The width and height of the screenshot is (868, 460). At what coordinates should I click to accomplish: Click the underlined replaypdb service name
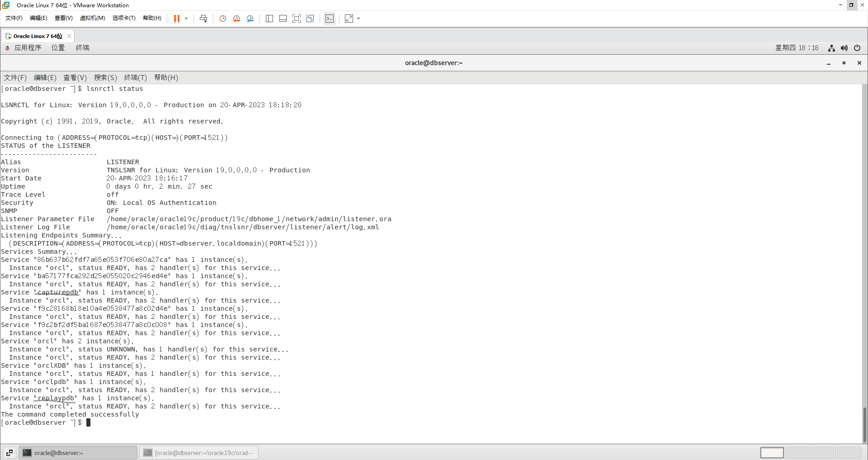pyautogui.click(x=56, y=398)
